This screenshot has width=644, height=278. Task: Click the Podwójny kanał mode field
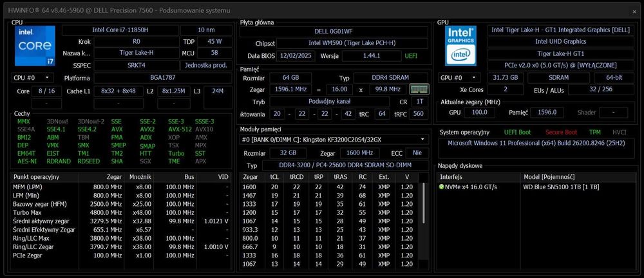click(x=329, y=102)
